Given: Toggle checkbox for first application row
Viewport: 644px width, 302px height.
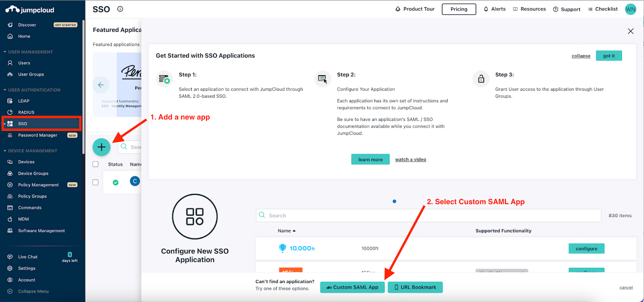Looking at the screenshot, I should pos(95,182).
